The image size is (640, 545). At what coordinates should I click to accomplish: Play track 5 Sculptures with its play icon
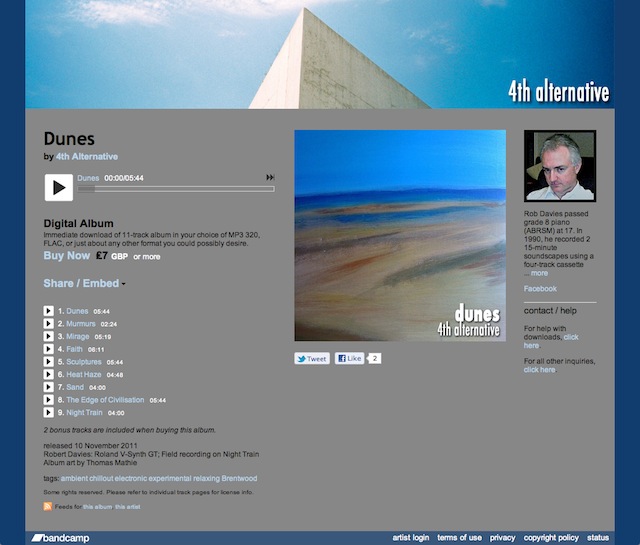click(49, 361)
